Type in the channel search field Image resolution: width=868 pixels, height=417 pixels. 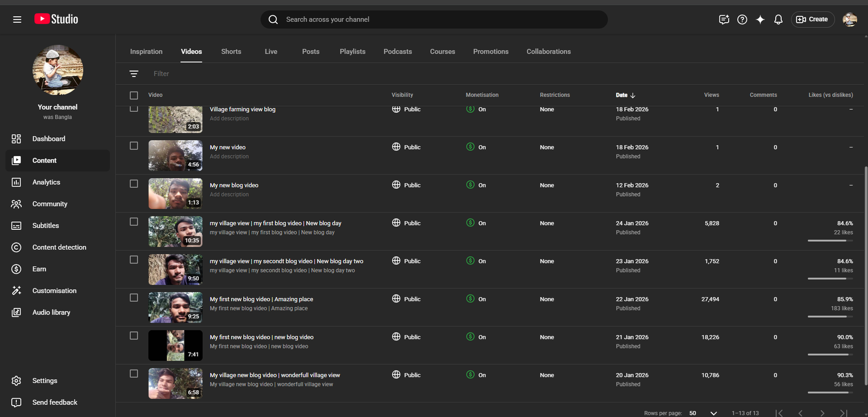pyautogui.click(x=434, y=20)
